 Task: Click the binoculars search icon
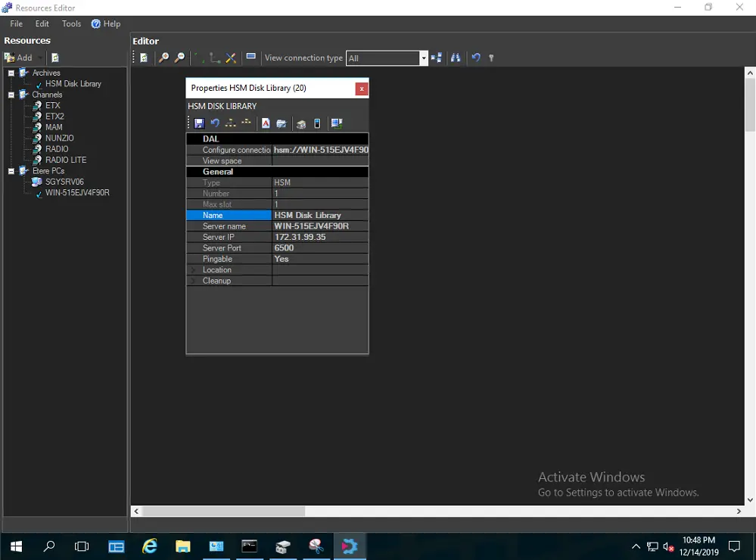click(455, 58)
